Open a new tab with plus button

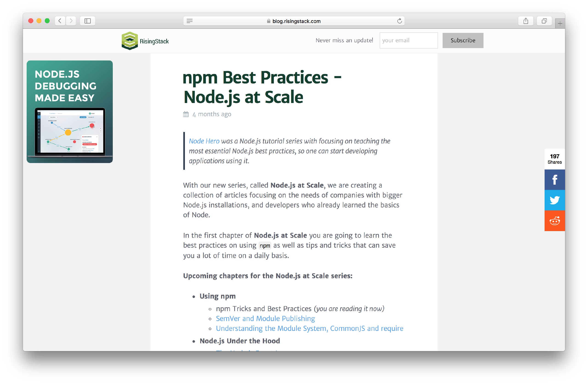tap(560, 24)
